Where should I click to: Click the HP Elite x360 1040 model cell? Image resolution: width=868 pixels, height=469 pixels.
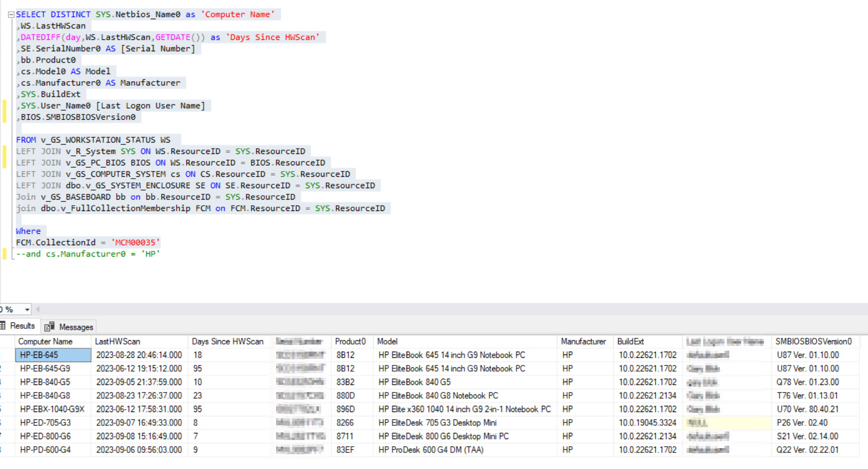pyautogui.click(x=466, y=409)
